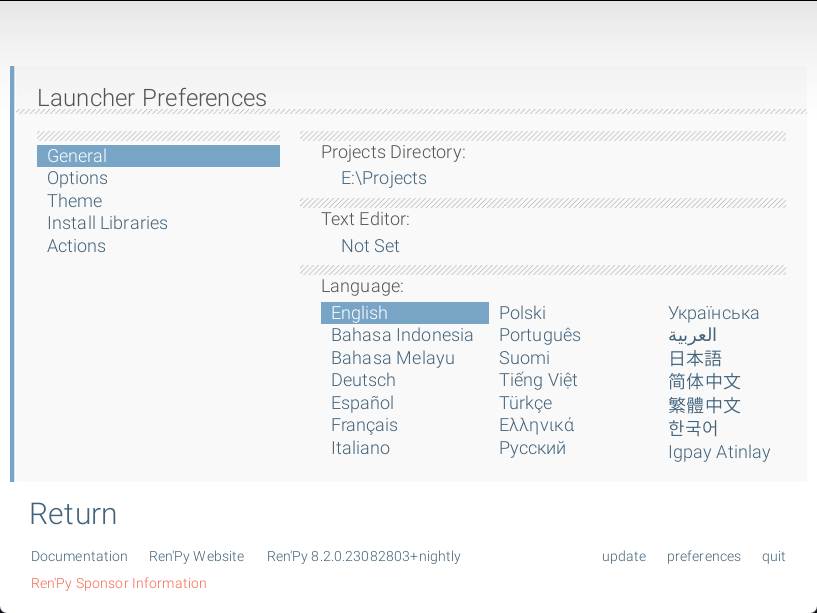Open Ren'Py Sponsor Information
This screenshot has height=613, width=817.
tap(118, 583)
